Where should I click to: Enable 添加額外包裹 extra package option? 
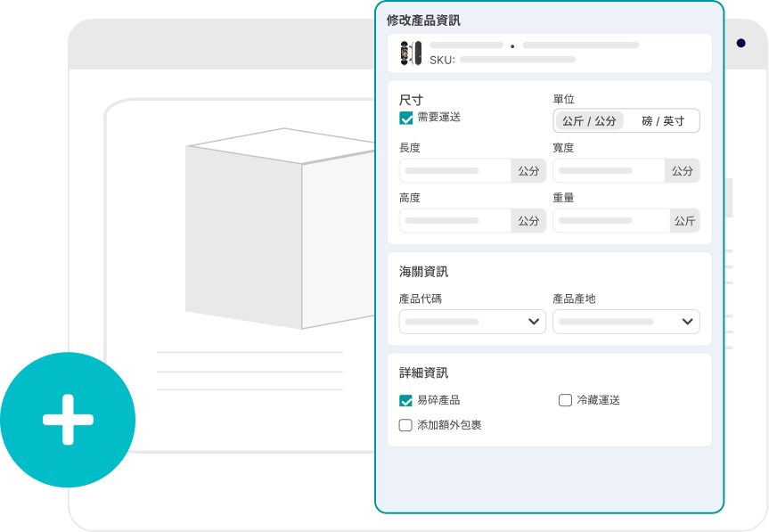(x=405, y=425)
